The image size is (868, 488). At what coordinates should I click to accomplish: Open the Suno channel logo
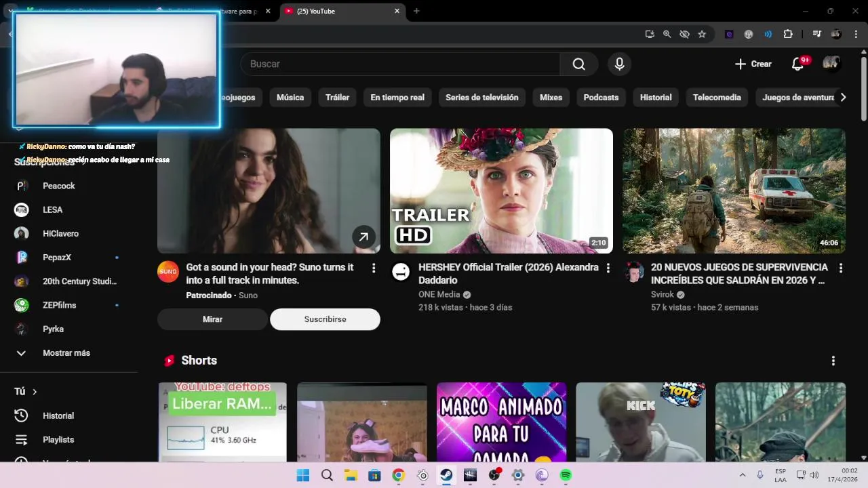coord(168,272)
